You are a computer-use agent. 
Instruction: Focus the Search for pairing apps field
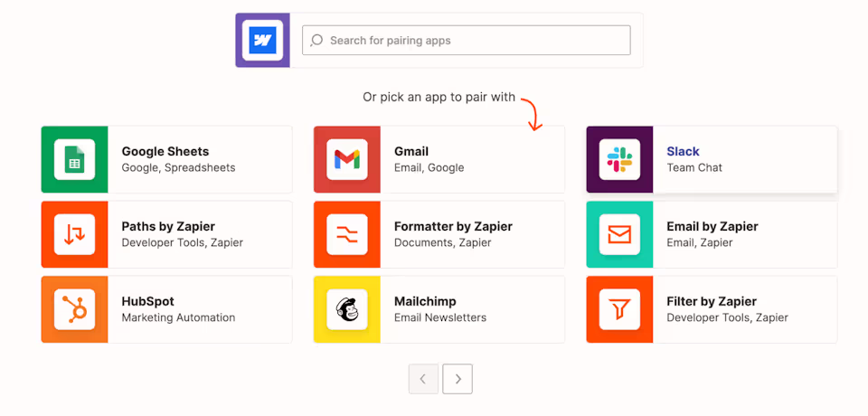tap(467, 41)
